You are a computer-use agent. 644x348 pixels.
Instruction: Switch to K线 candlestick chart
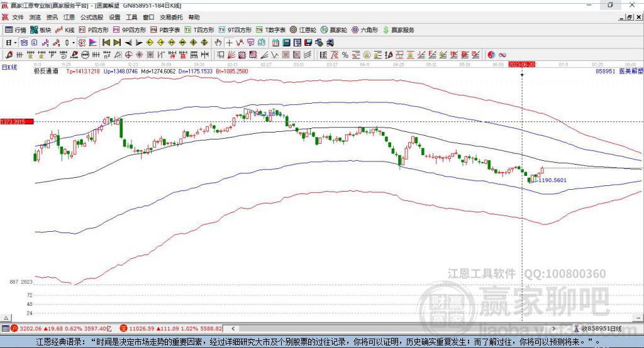tap(65, 30)
